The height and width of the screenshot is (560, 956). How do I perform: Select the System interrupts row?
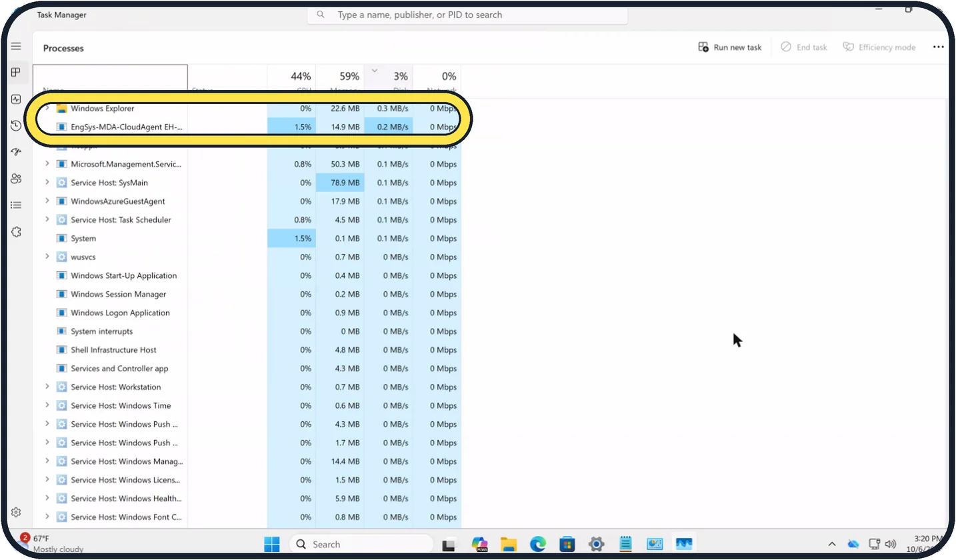pyautogui.click(x=247, y=331)
